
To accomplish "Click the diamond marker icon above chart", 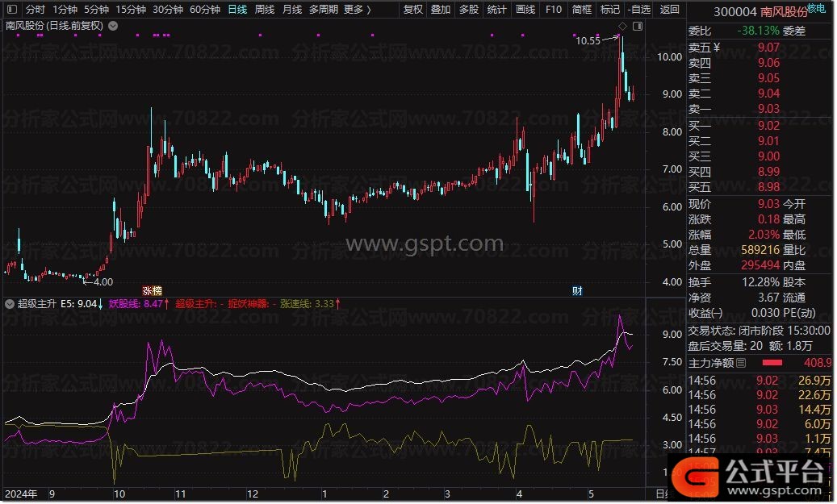I will tap(622, 26).
